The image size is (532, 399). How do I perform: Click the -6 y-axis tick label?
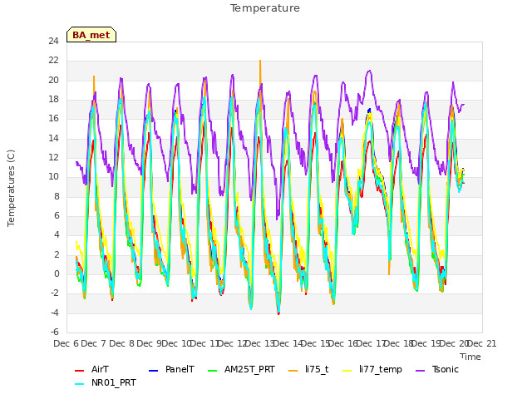click(55, 332)
